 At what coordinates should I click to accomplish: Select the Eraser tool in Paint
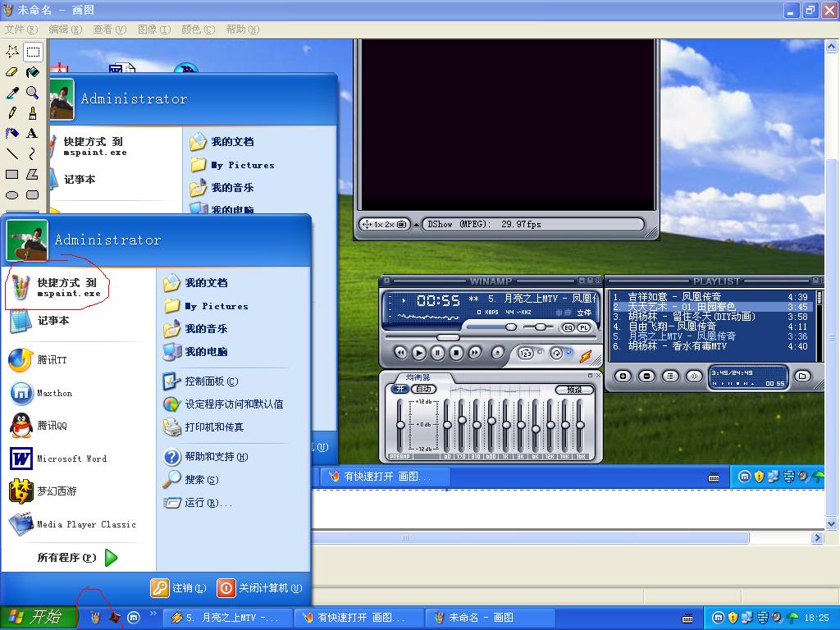12,72
